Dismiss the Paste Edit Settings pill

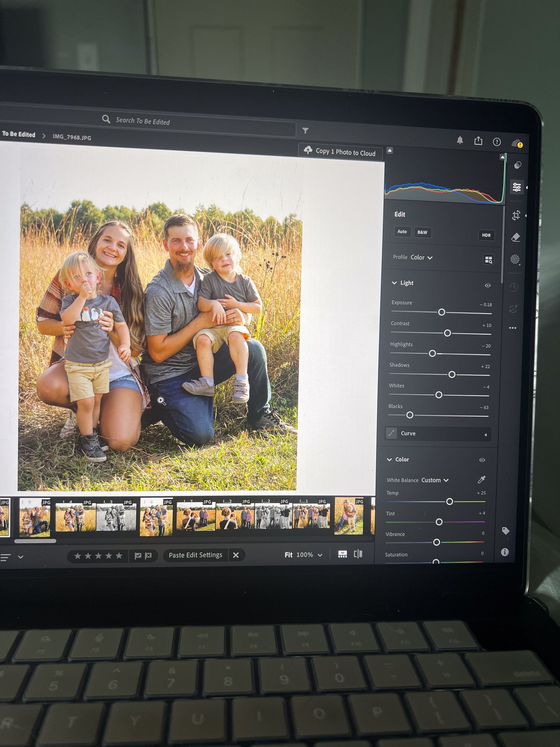(x=236, y=555)
